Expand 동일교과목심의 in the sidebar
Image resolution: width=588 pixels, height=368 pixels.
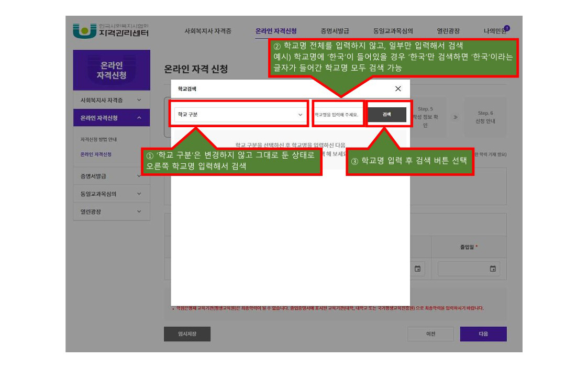pyautogui.click(x=112, y=194)
